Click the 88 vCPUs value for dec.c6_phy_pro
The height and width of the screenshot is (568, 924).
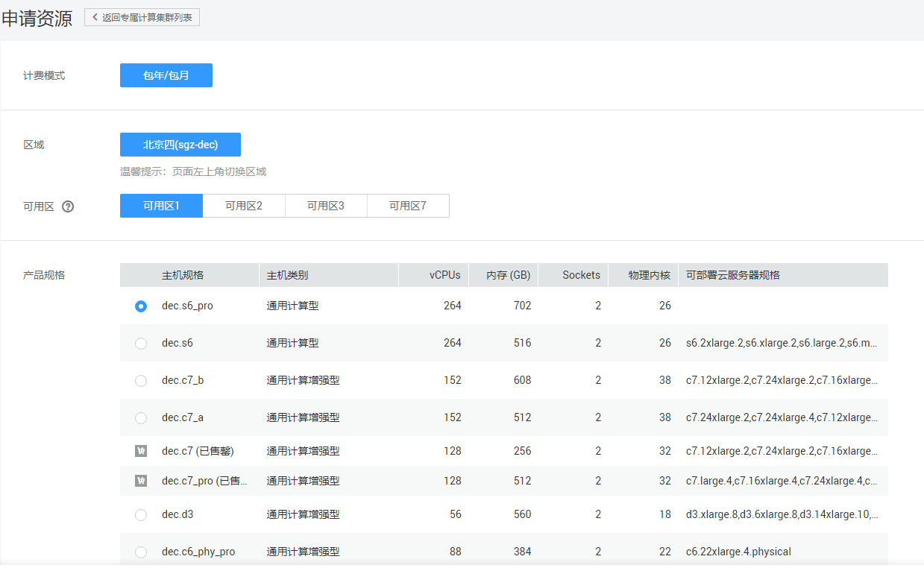[x=455, y=552]
